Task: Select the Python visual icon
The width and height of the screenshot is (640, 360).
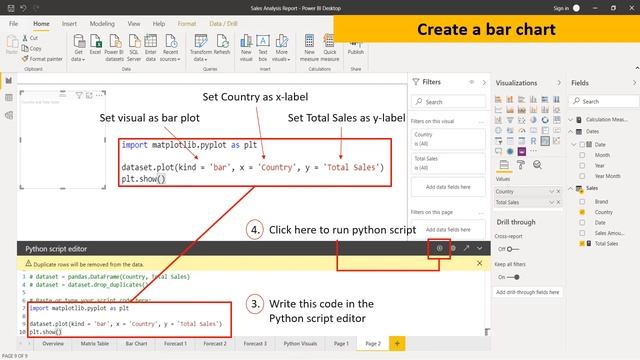Action: click(545, 141)
